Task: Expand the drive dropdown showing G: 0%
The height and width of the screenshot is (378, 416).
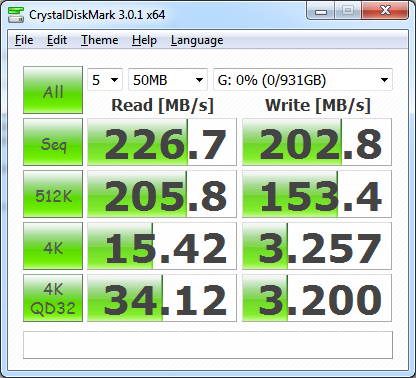Action: [303, 80]
